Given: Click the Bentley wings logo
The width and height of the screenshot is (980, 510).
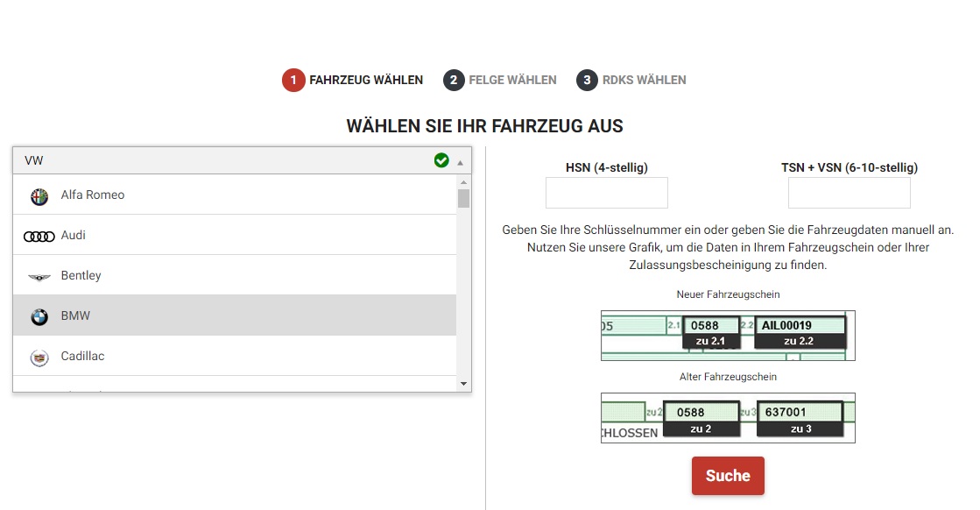Looking at the screenshot, I should click(x=39, y=276).
